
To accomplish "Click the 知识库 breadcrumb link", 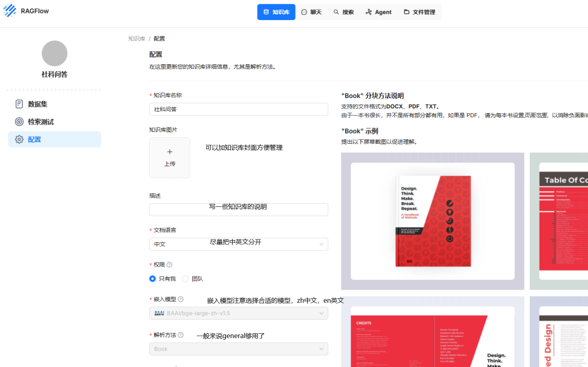I will 137,39.
